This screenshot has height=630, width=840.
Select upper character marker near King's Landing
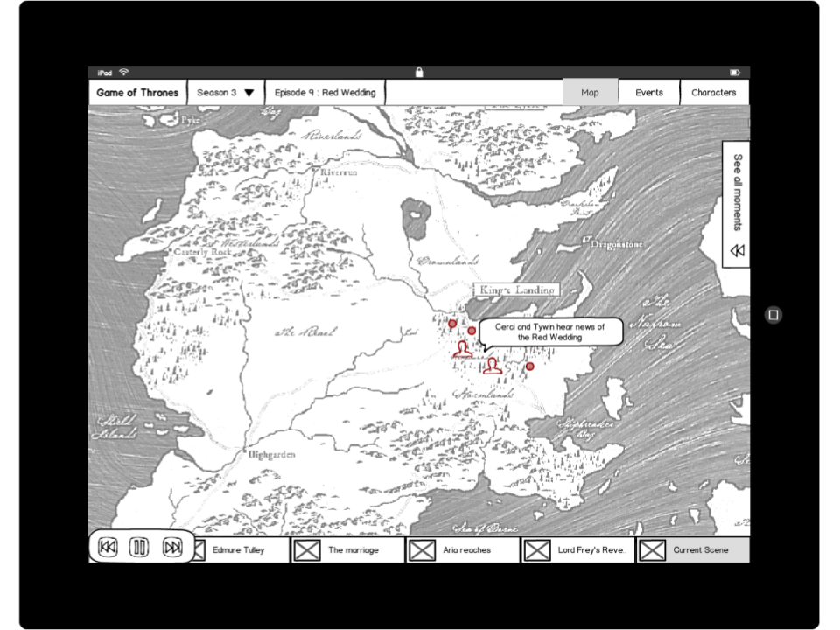463,349
